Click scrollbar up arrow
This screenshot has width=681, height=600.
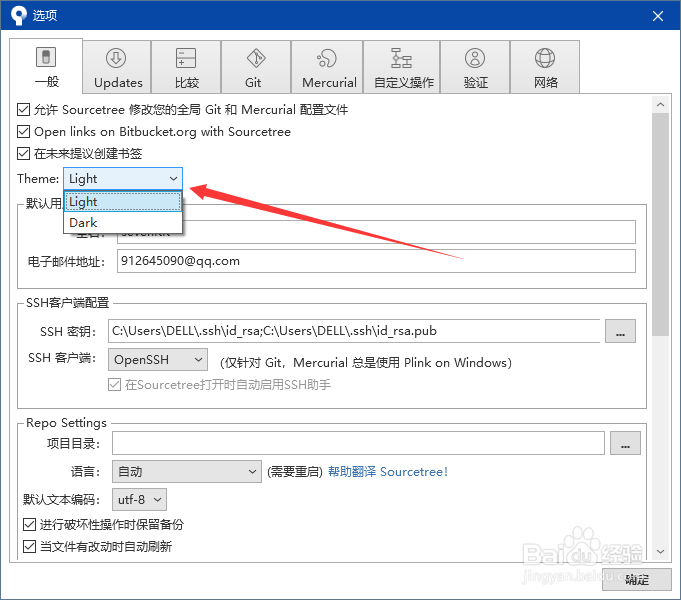pyautogui.click(x=661, y=104)
